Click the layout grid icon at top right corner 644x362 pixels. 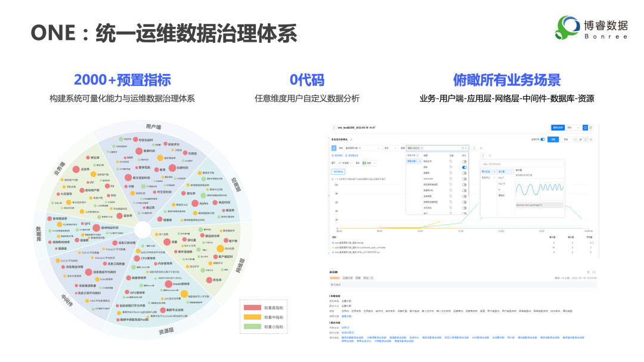pos(591,127)
